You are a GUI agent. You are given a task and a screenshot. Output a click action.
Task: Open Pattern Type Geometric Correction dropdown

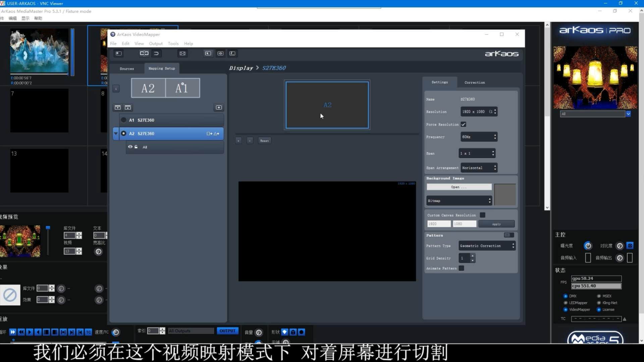(x=487, y=246)
